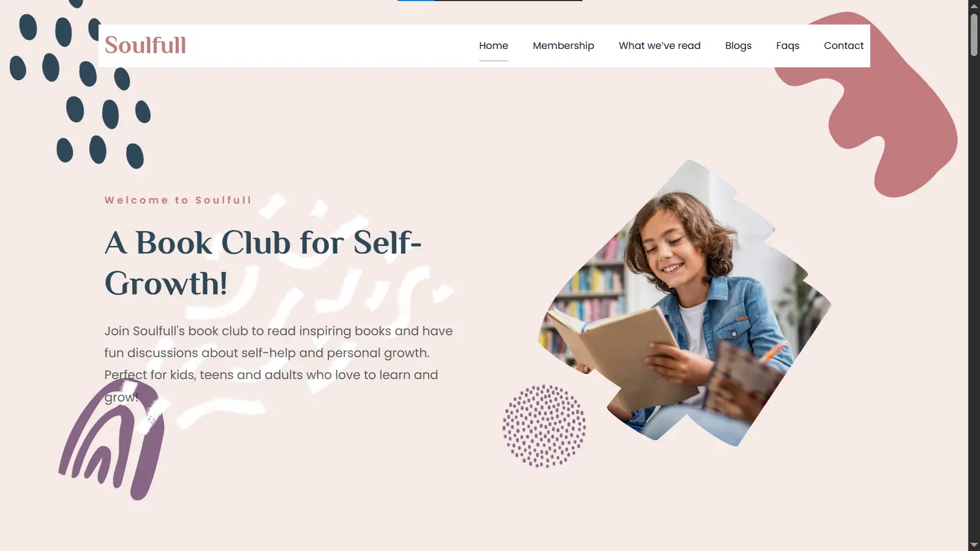Viewport: 980px width, 551px height.
Task: Navigate to Blogs
Action: (738, 45)
